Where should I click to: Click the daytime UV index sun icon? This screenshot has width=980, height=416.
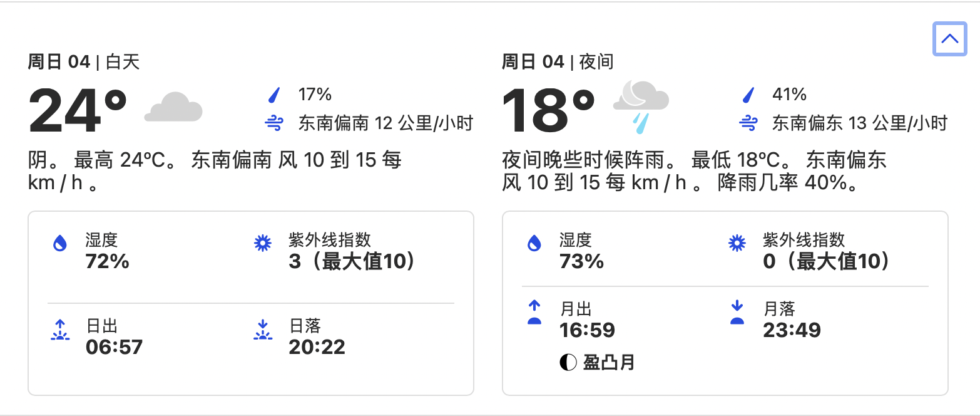pyautogui.click(x=263, y=243)
